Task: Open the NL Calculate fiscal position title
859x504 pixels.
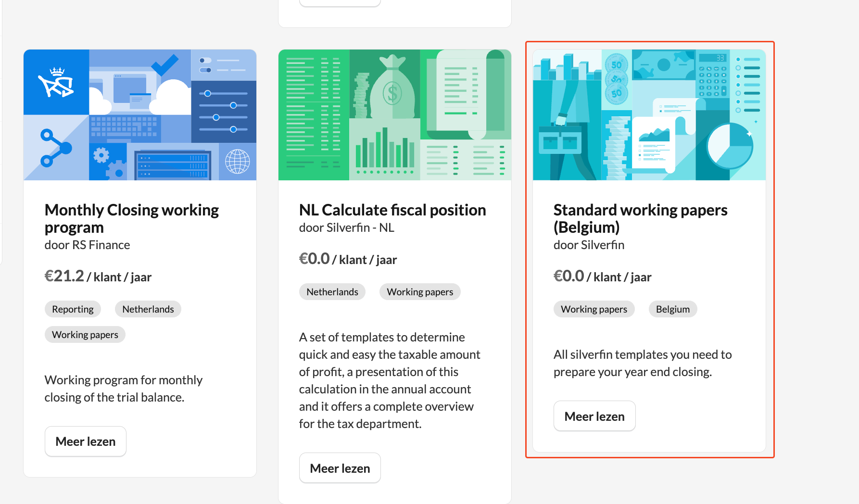Action: [392, 210]
